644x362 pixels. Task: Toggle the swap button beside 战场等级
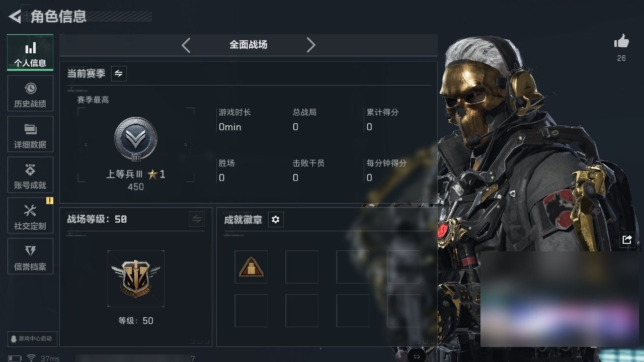197,219
